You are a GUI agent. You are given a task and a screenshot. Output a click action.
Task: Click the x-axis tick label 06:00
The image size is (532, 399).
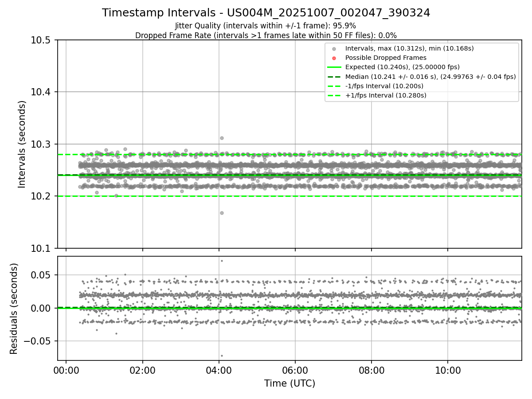click(295, 370)
